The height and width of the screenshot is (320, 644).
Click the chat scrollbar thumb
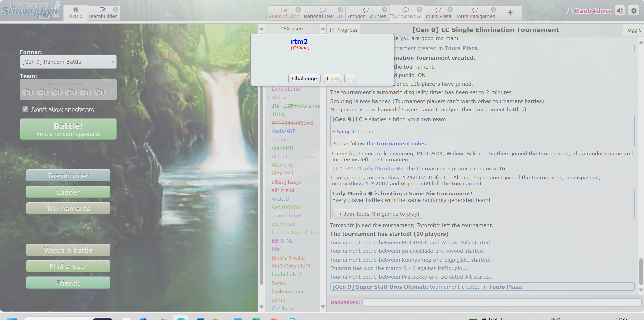641,271
